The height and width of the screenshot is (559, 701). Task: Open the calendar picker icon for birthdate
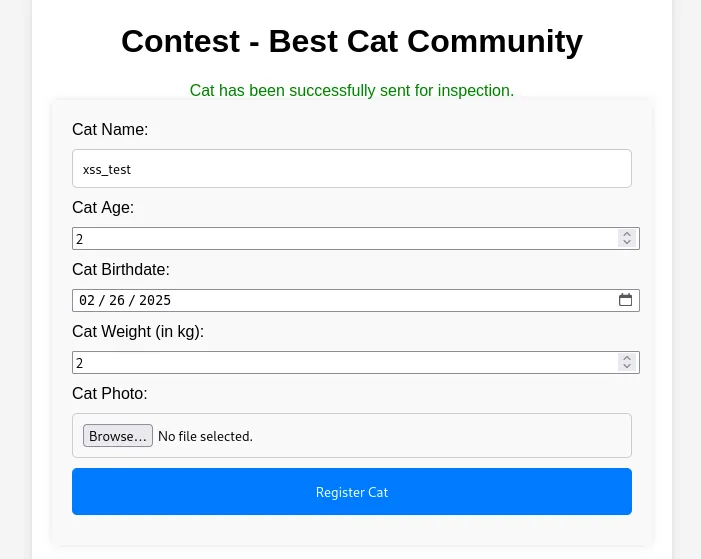pos(625,300)
